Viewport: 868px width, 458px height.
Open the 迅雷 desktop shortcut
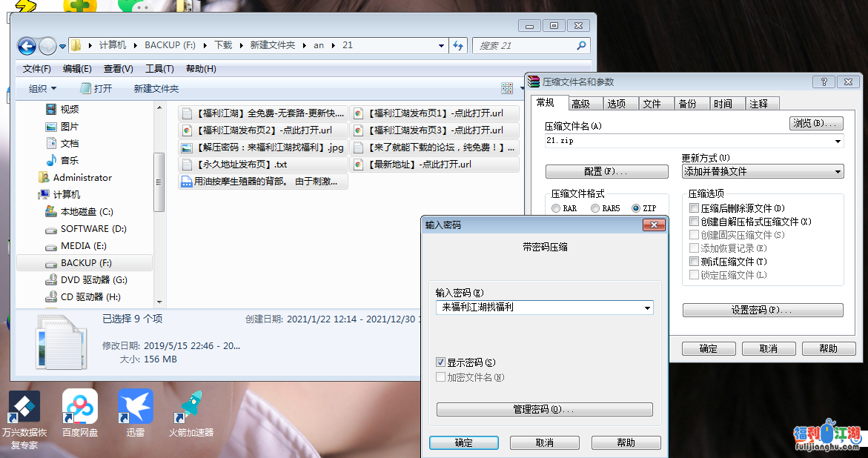click(136, 408)
